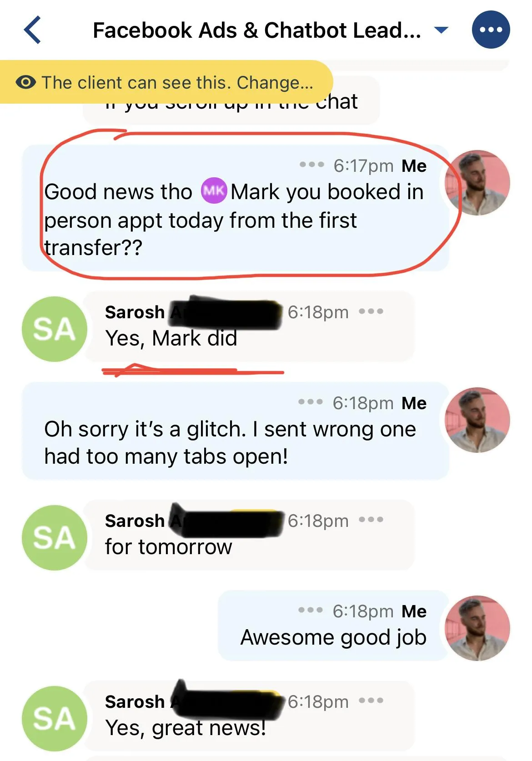Image resolution: width=532 pixels, height=761 pixels.
Task: Tap my profile photo beside "Awesome good job"
Action: (477, 628)
